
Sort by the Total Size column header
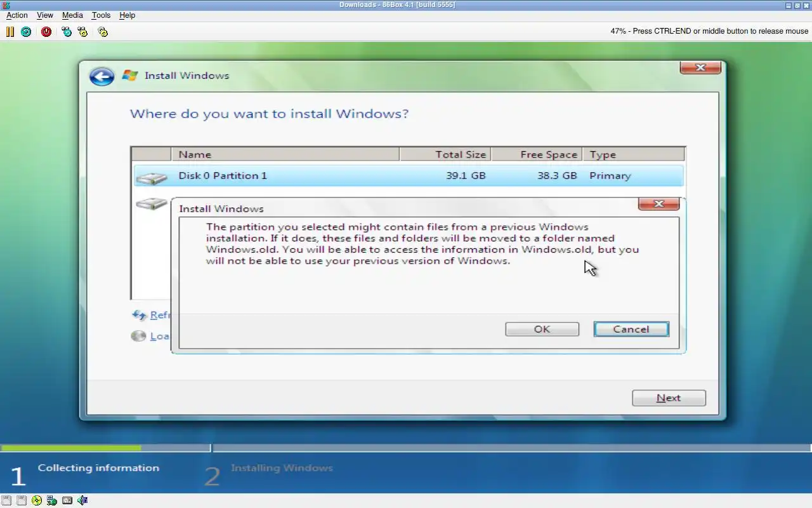445,154
